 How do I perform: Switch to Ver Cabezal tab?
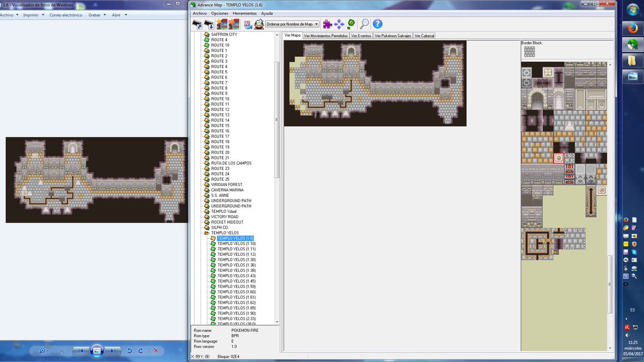click(x=425, y=35)
